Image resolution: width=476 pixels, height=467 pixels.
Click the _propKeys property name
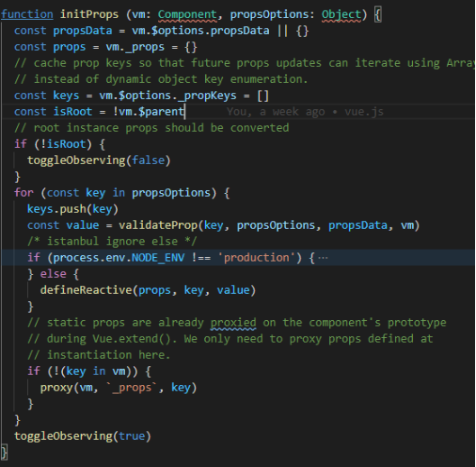[x=207, y=95]
